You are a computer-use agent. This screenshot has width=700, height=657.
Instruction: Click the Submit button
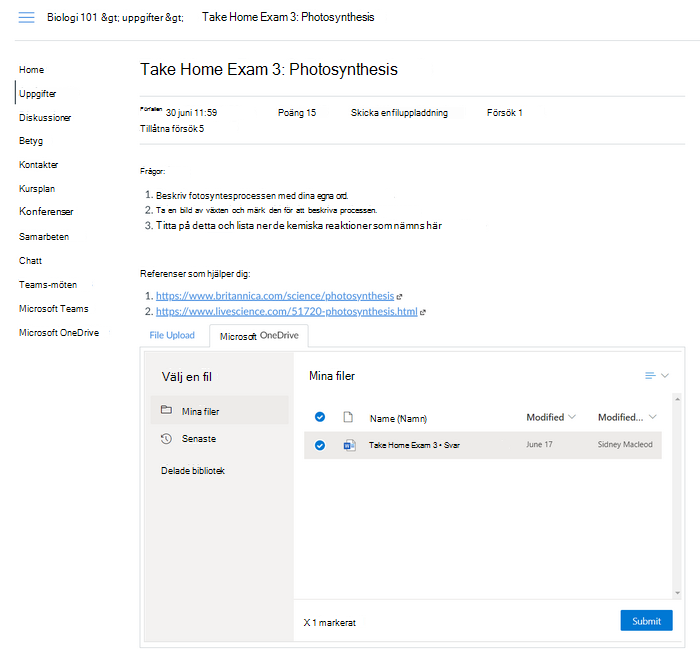646,621
